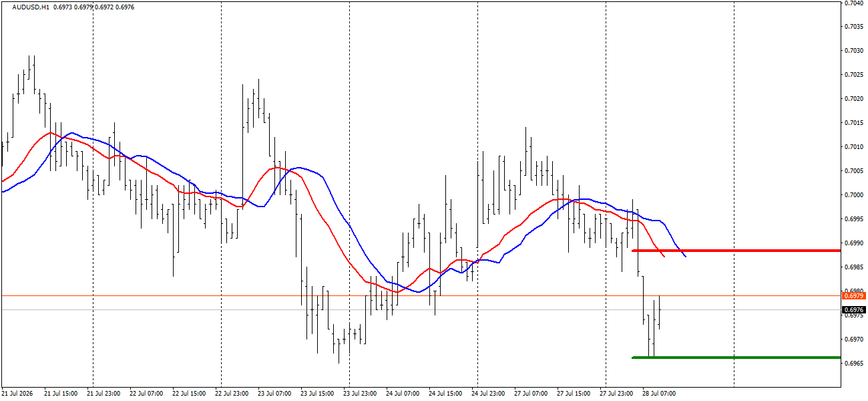Click the 23 Jul 07:00 time label
This screenshot has width=868, height=401.
(274, 394)
